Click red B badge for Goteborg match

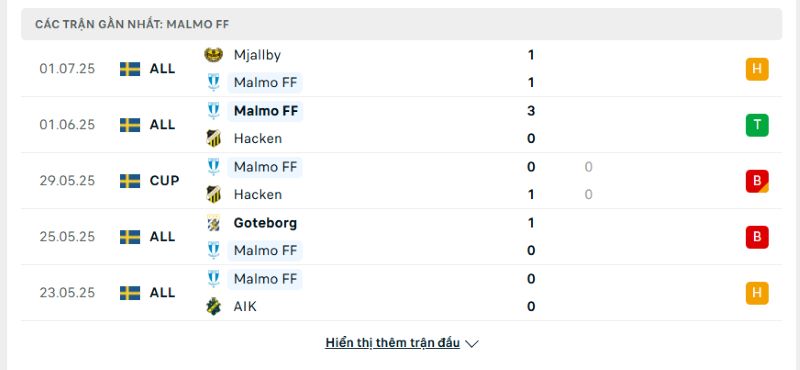[x=757, y=237]
